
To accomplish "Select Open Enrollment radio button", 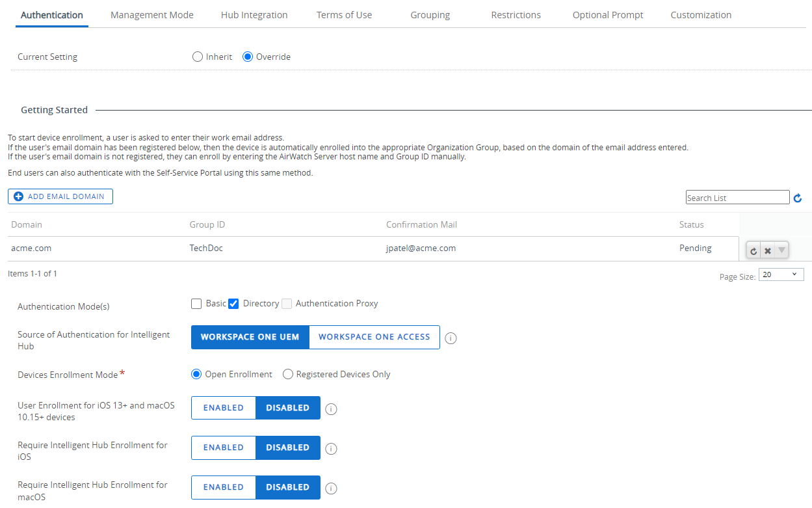I will click(196, 374).
